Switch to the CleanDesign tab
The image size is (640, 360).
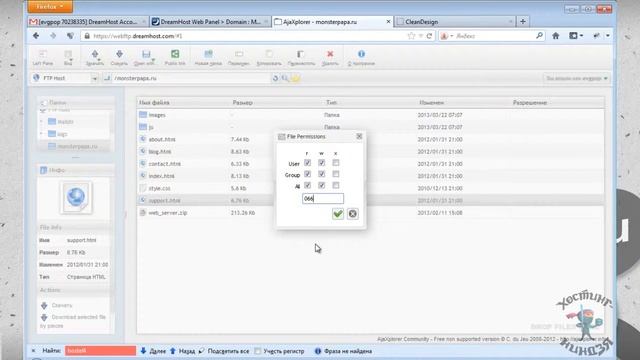click(455, 22)
